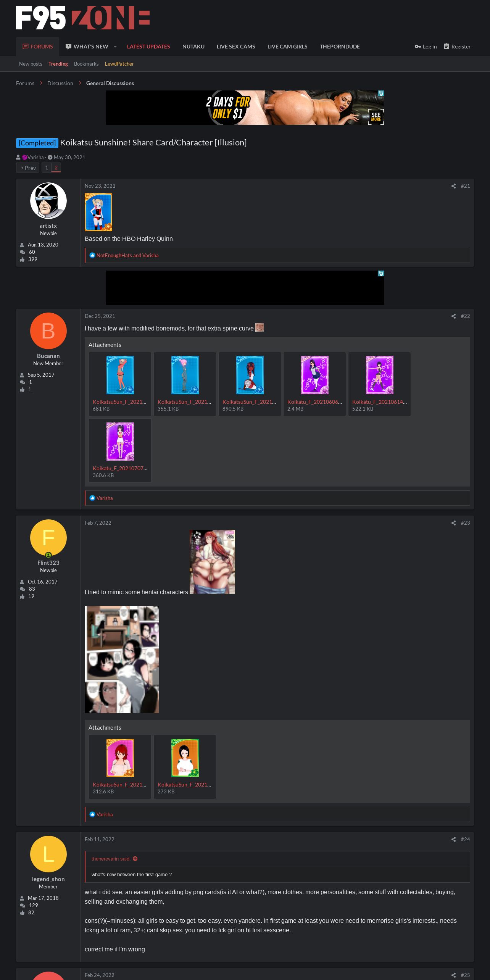The width and height of the screenshot is (490, 980).
Task: Open the What's New tab
Action: [x=87, y=47]
